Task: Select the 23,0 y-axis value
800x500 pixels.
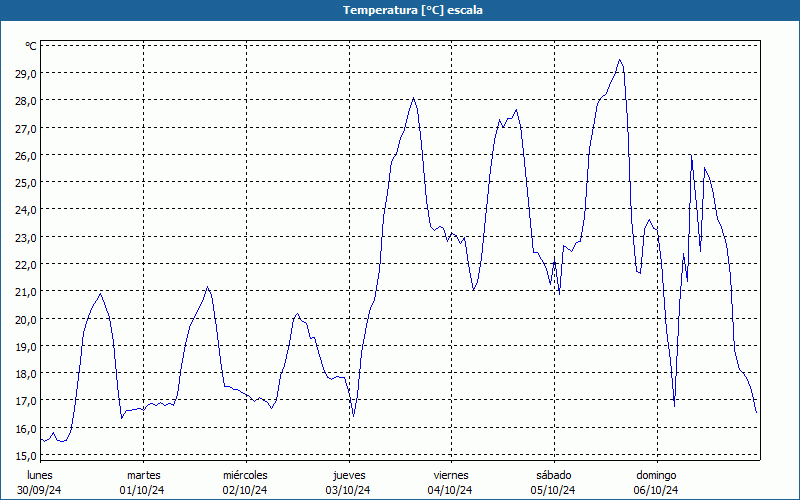Action: [27, 237]
